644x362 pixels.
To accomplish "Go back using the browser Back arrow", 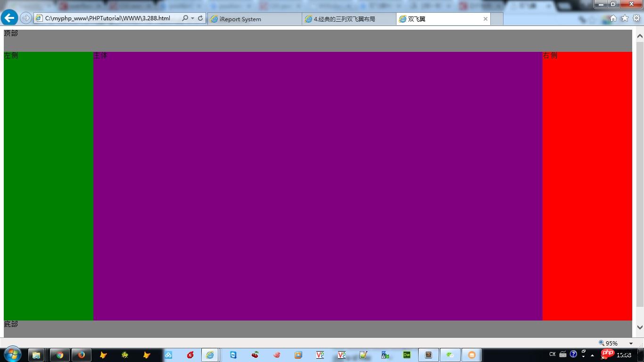I will [9, 18].
